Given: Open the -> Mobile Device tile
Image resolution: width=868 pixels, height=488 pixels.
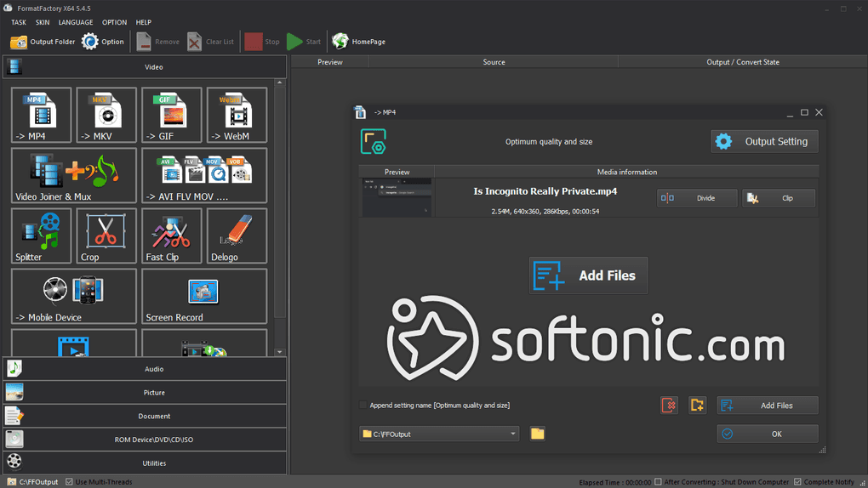Looking at the screenshot, I should pyautogui.click(x=74, y=296).
